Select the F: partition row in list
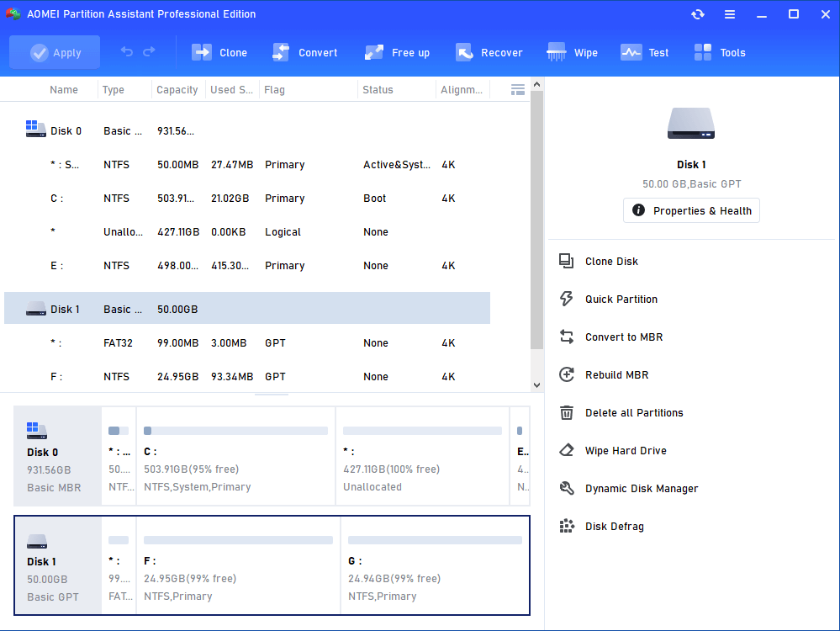This screenshot has width=840, height=631. (x=247, y=377)
